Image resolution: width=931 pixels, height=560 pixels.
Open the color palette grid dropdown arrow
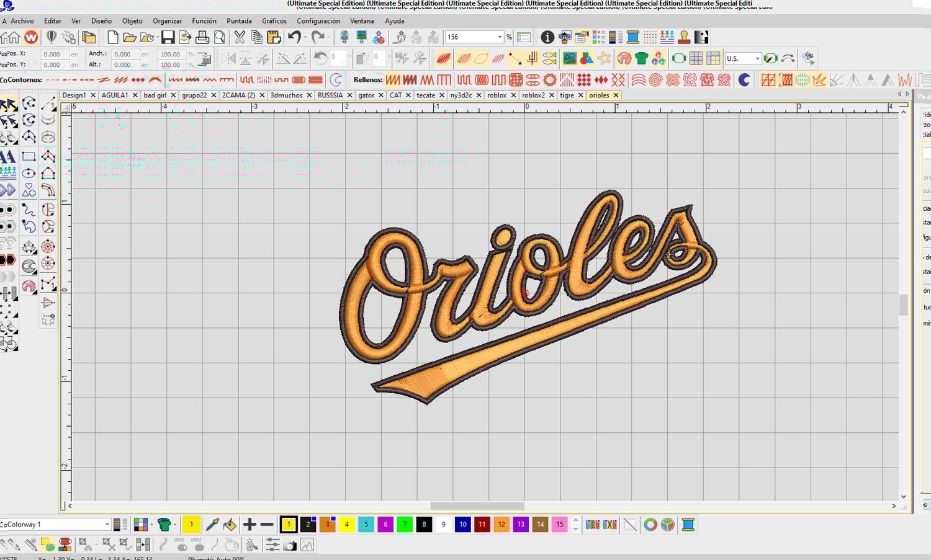click(151, 525)
